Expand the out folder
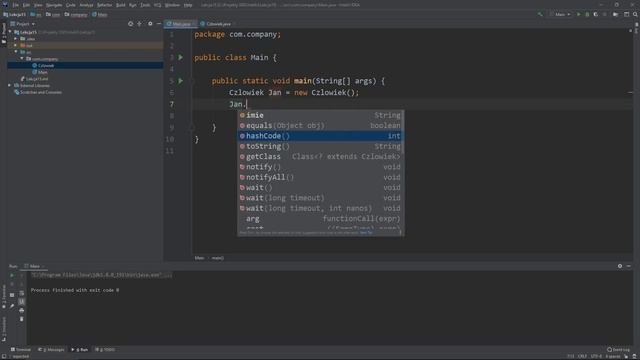640x360 pixels. (16, 45)
